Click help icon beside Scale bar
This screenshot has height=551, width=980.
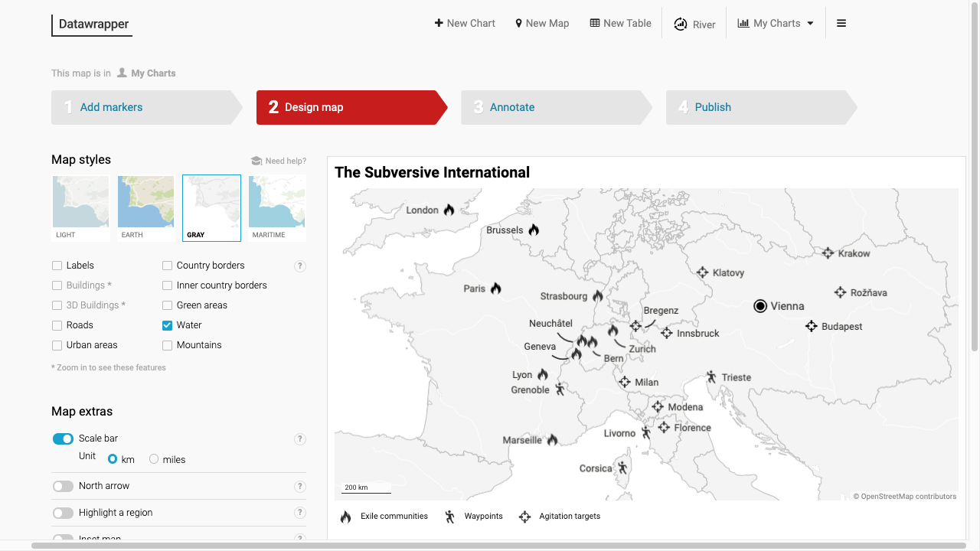point(300,439)
